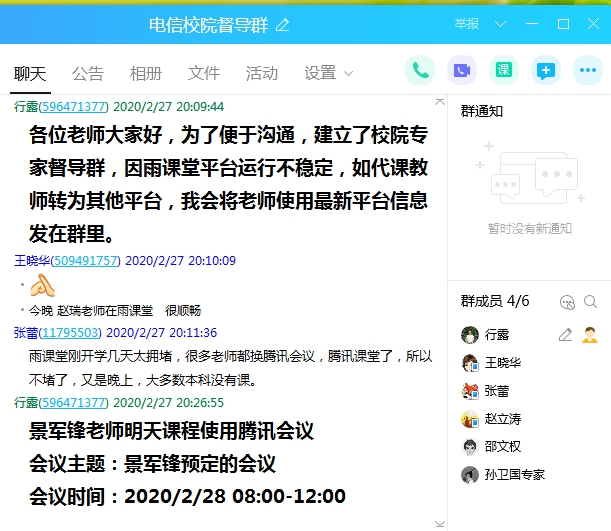Click message line '会议时间：2020/2/28 08:00-12:00'

pos(187,496)
